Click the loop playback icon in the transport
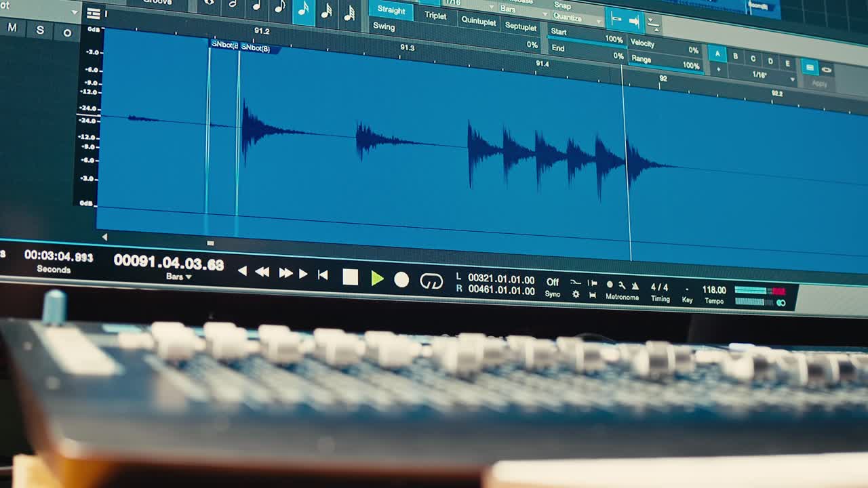 (x=432, y=281)
